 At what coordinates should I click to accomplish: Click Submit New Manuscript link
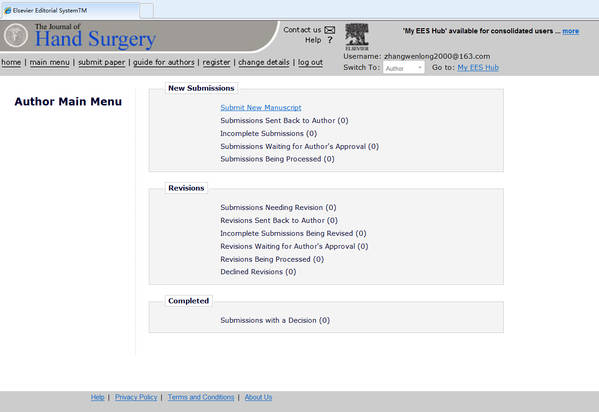[x=261, y=107]
